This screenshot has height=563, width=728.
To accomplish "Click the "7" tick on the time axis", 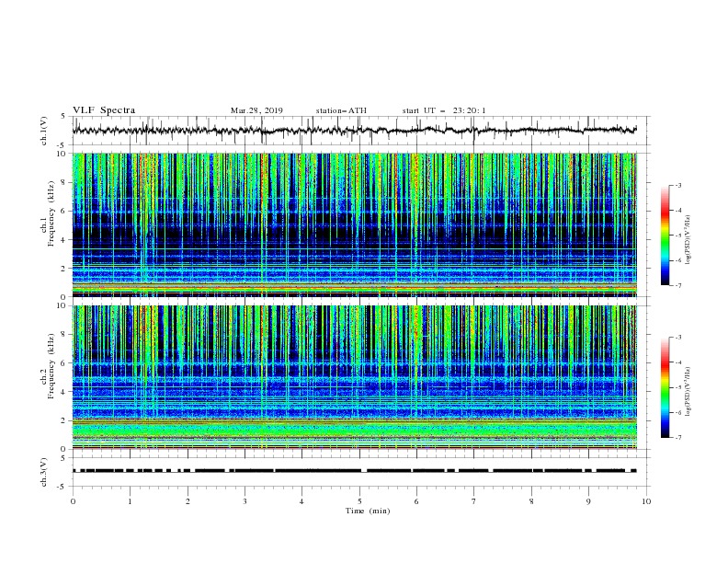I will pyautogui.click(x=474, y=501).
